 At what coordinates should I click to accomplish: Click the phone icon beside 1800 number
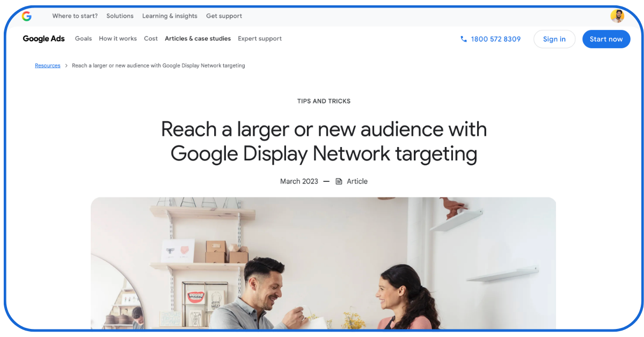click(x=464, y=39)
